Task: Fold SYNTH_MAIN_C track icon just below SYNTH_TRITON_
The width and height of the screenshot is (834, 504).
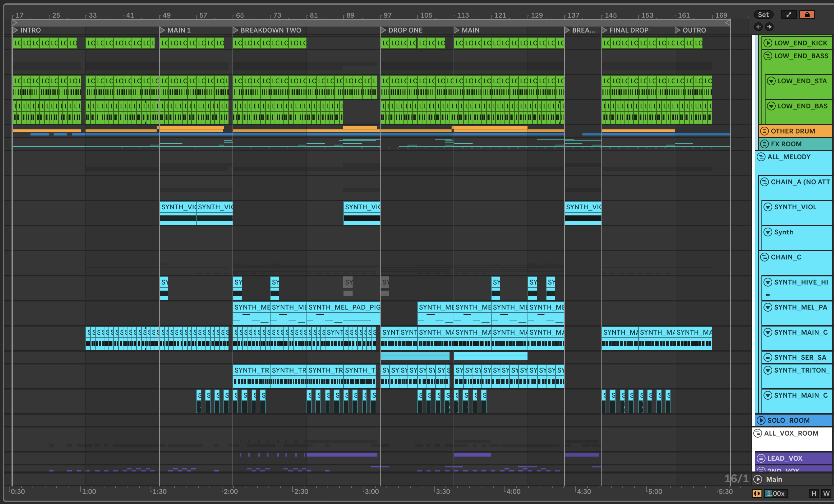Action: pos(768,395)
